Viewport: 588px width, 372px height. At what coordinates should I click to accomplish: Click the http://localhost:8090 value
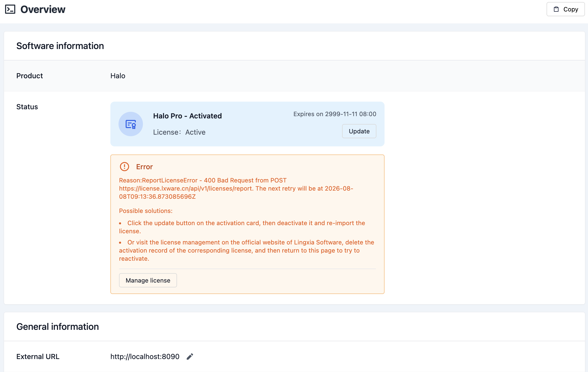point(145,357)
